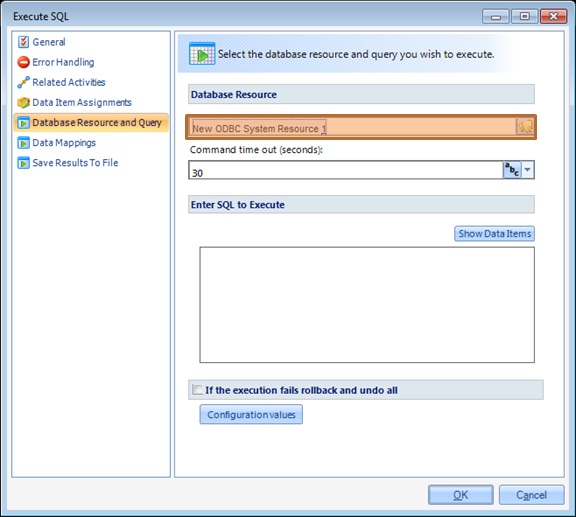Open the Configuration values button
Screen dimensions: 576x517
tap(251, 414)
